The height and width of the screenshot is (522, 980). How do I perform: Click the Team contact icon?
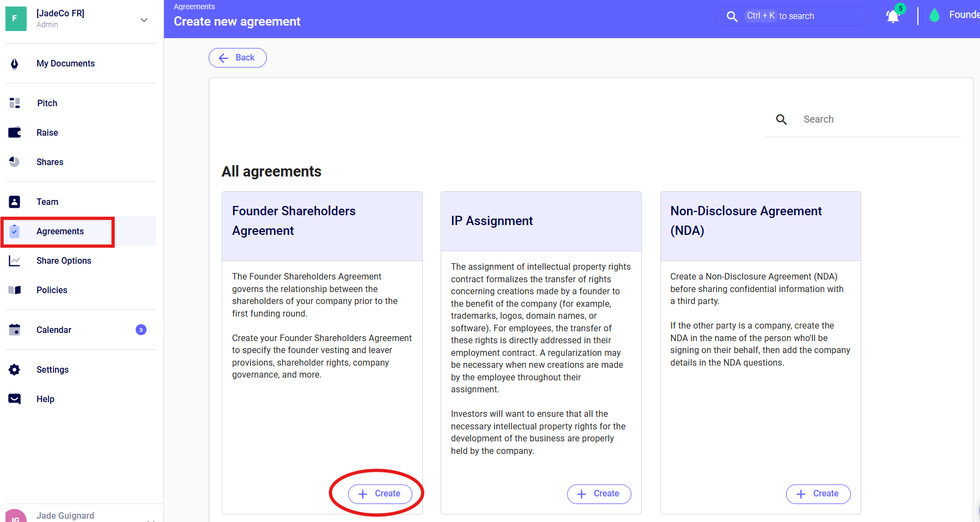15,202
